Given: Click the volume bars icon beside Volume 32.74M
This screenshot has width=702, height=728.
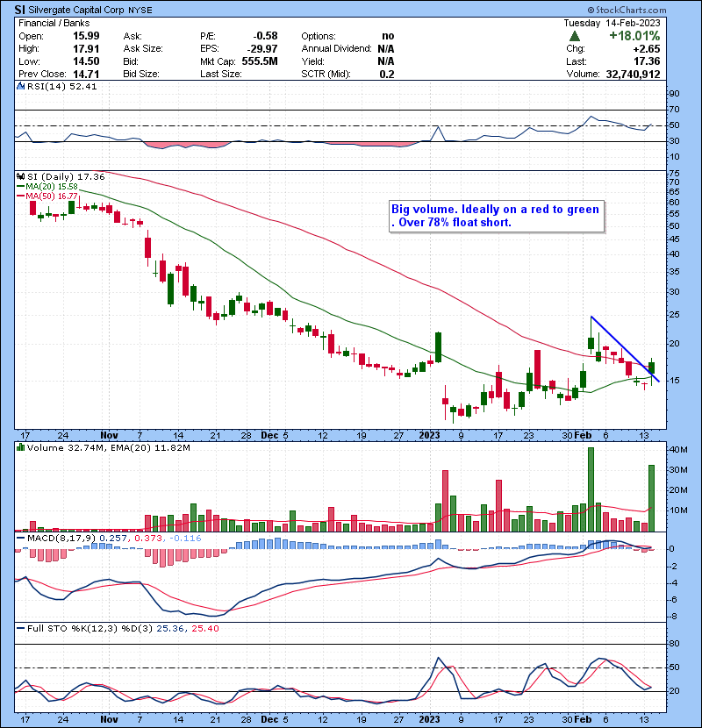Looking at the screenshot, I should 20,447.
